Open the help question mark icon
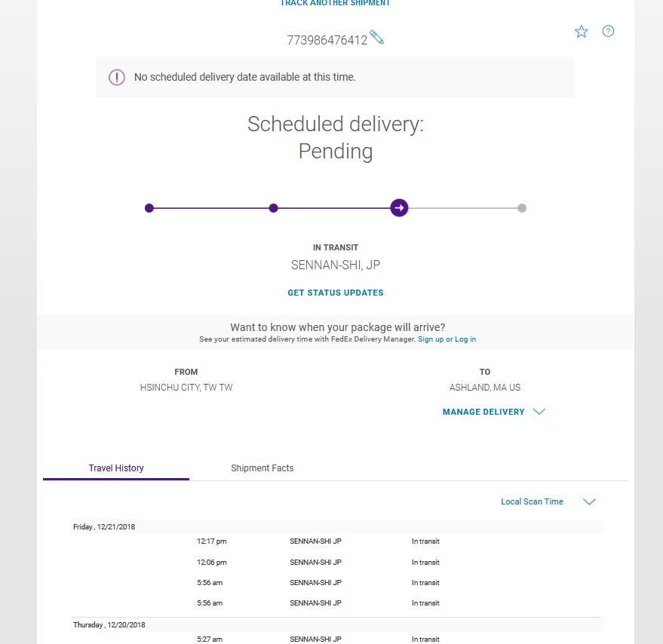This screenshot has height=644, width=663. click(x=608, y=31)
